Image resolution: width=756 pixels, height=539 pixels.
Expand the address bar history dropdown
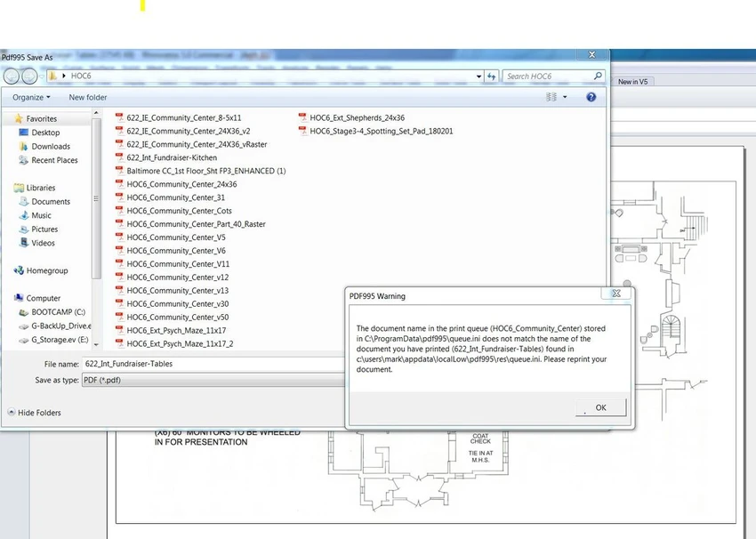[479, 76]
